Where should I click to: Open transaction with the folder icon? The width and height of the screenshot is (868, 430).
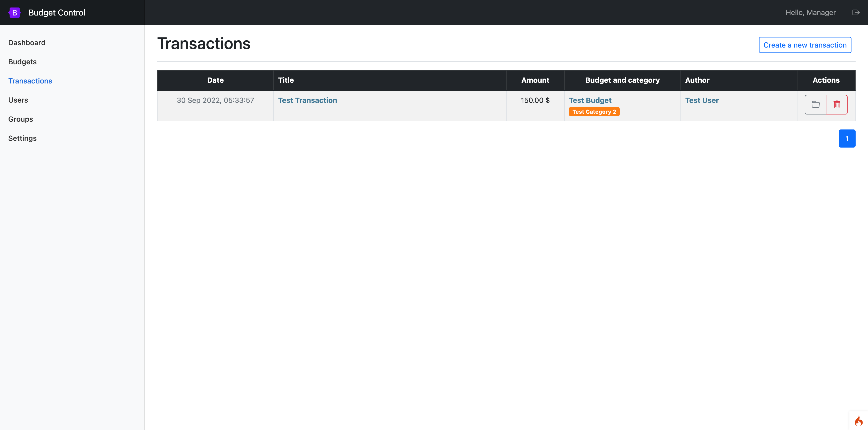[x=816, y=104]
